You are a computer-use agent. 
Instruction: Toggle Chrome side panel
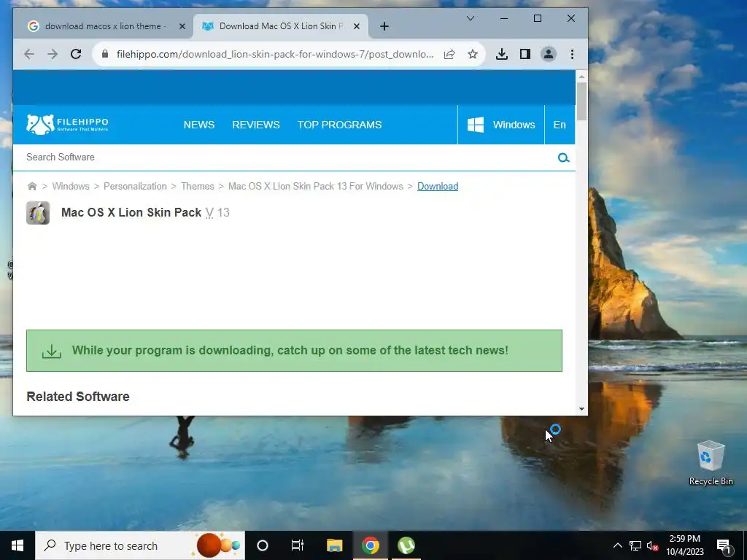point(525,54)
